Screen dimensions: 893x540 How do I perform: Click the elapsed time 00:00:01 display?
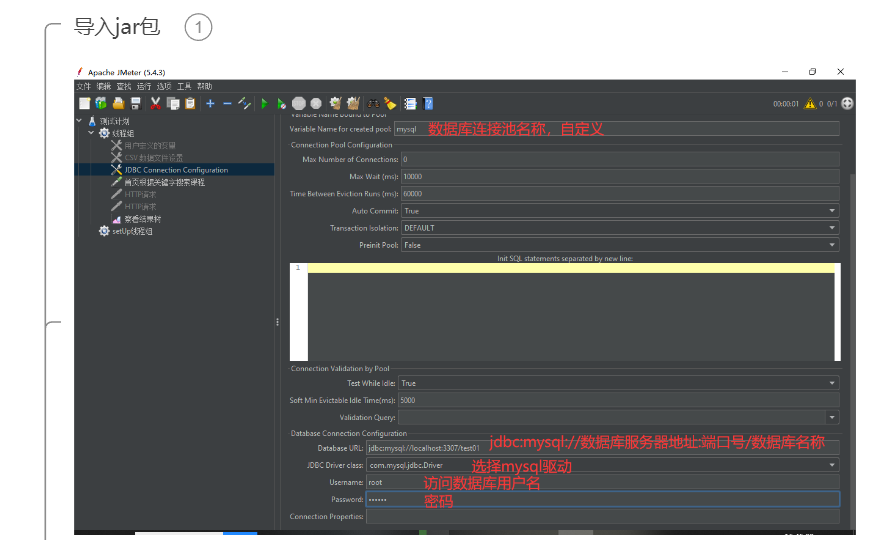785,104
